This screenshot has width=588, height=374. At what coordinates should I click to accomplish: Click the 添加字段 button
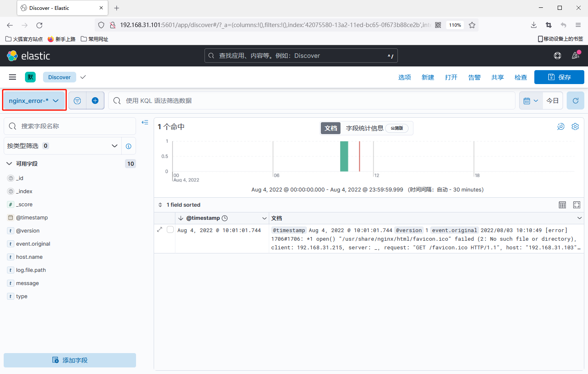(70, 360)
